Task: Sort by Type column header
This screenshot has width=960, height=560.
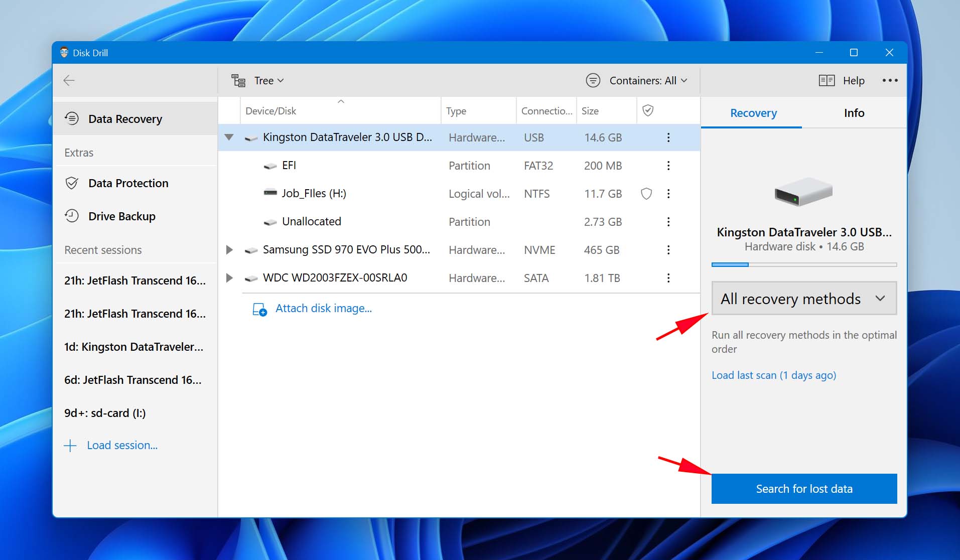Action: pyautogui.click(x=479, y=110)
